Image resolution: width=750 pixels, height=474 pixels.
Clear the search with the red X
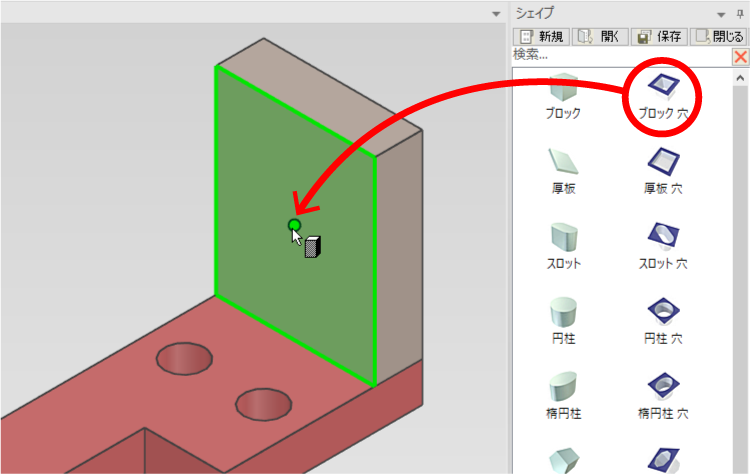pyautogui.click(x=740, y=57)
